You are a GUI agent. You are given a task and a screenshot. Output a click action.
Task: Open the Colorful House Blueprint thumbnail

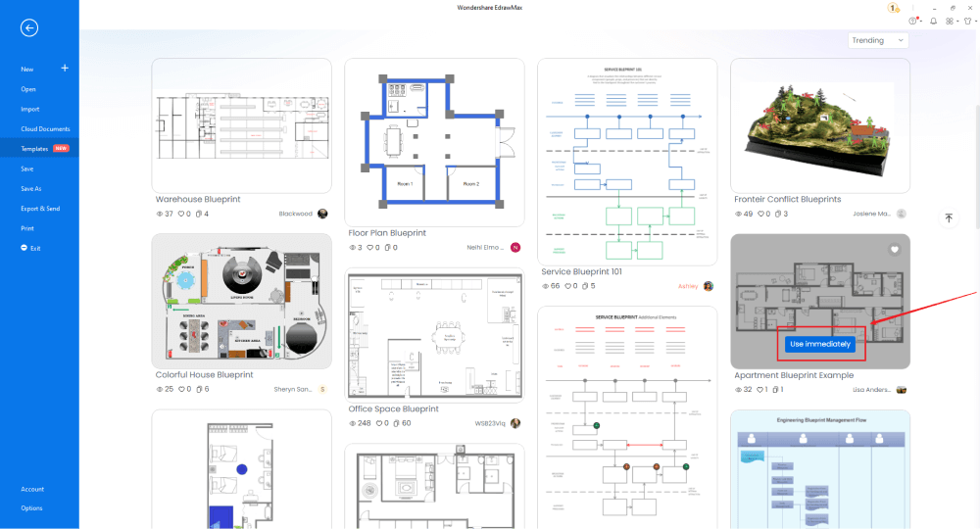pos(241,301)
